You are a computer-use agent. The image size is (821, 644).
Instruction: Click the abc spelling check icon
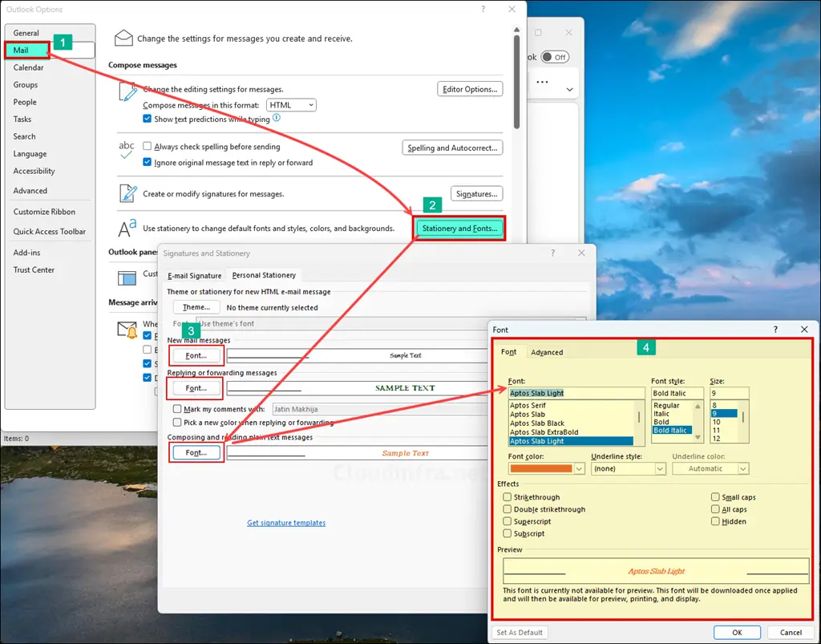point(127,150)
